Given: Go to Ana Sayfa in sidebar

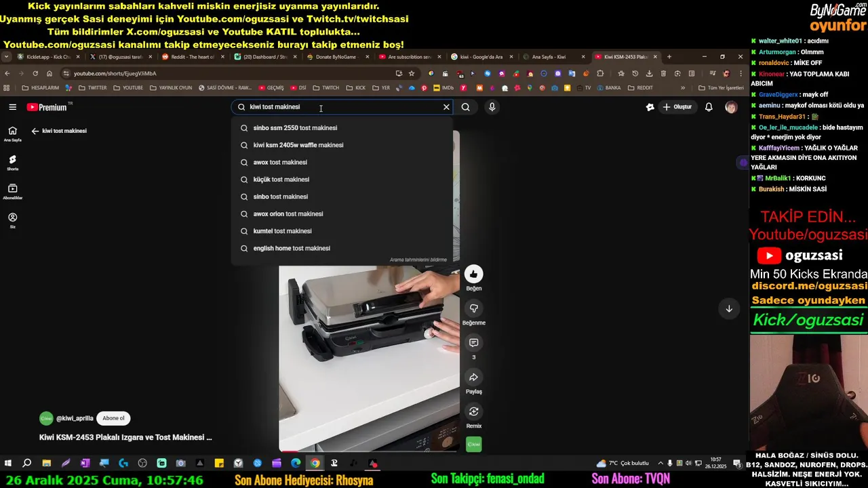Looking at the screenshot, I should (x=12, y=134).
